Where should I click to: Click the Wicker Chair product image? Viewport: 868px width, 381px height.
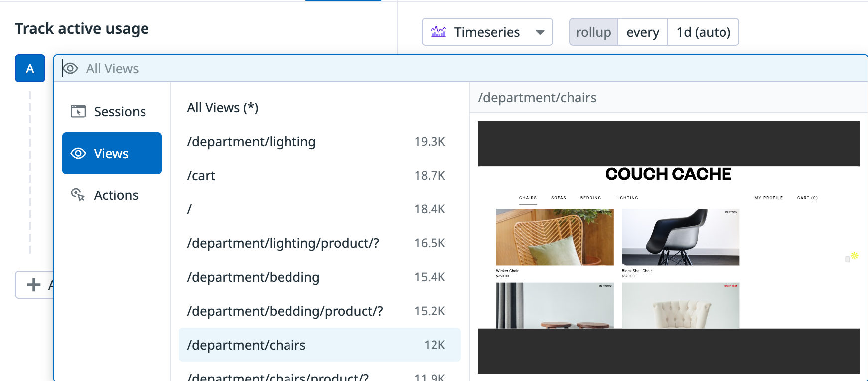pos(555,237)
